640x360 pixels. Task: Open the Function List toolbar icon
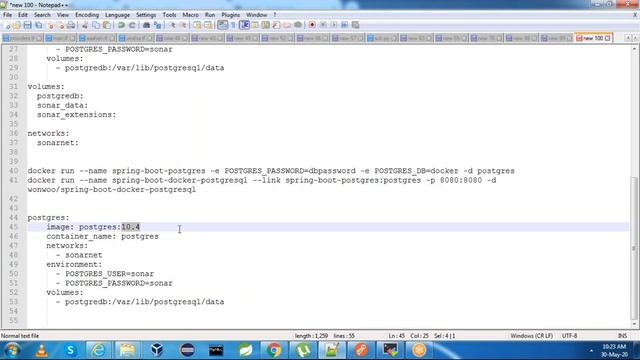(x=276, y=25)
